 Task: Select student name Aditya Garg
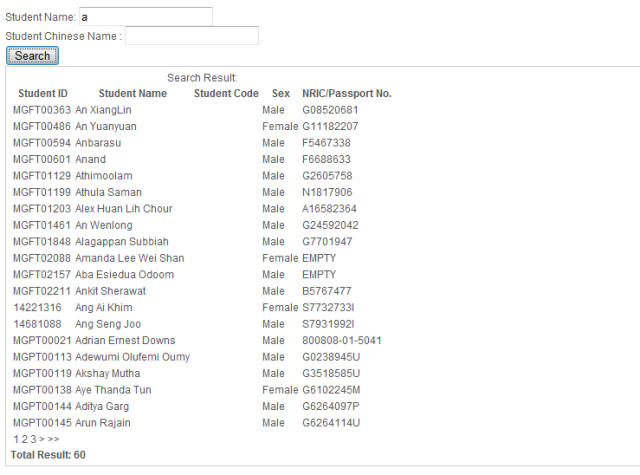[x=102, y=406]
